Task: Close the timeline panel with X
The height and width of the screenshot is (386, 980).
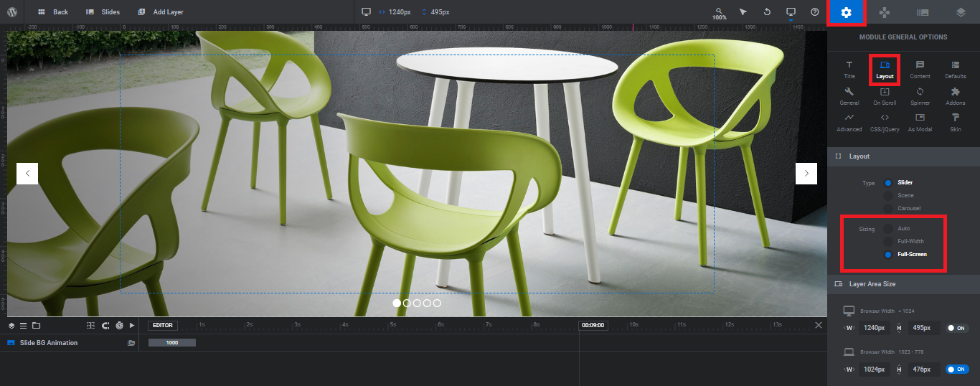Action: pos(819,325)
